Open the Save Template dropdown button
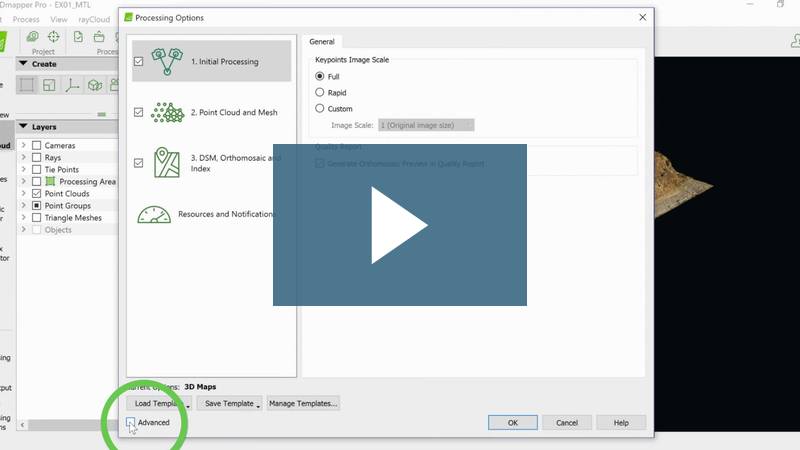The image size is (800, 450). point(229,403)
